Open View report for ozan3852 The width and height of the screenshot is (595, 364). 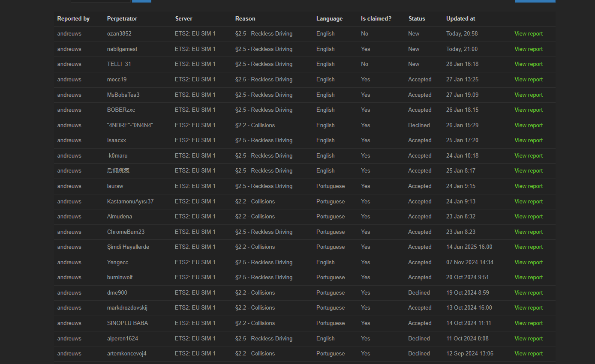pyautogui.click(x=528, y=34)
